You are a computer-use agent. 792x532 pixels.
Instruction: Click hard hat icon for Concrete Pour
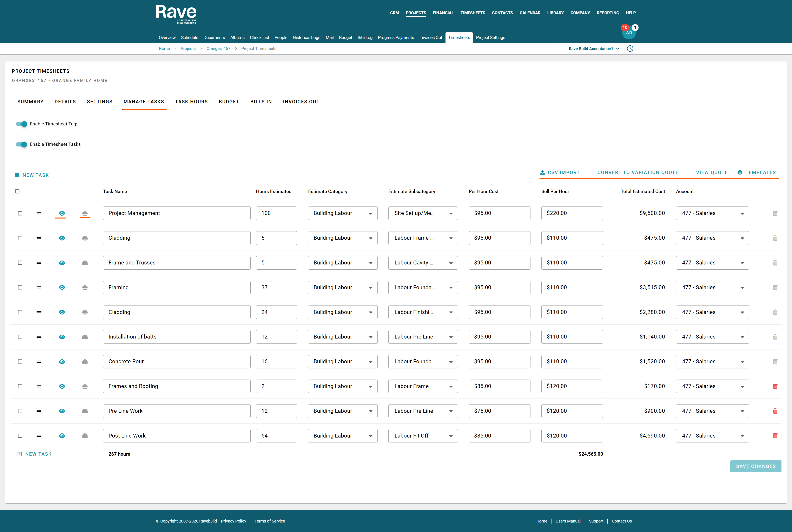[85, 361]
